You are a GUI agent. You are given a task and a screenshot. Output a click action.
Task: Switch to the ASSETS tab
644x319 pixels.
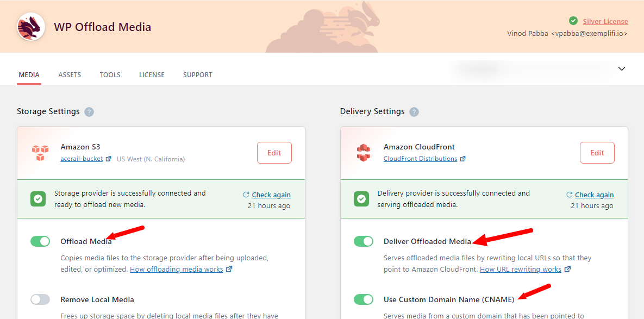click(x=70, y=74)
